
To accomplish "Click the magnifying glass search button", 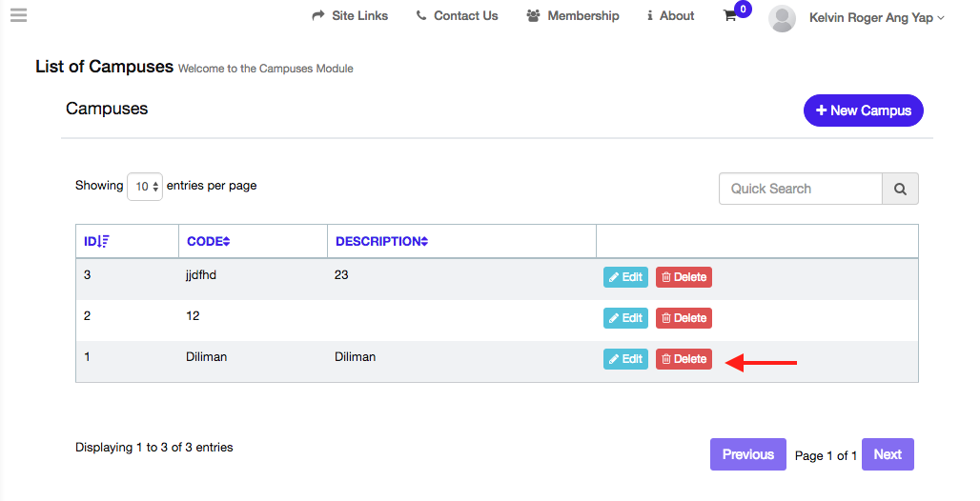I will tap(900, 189).
